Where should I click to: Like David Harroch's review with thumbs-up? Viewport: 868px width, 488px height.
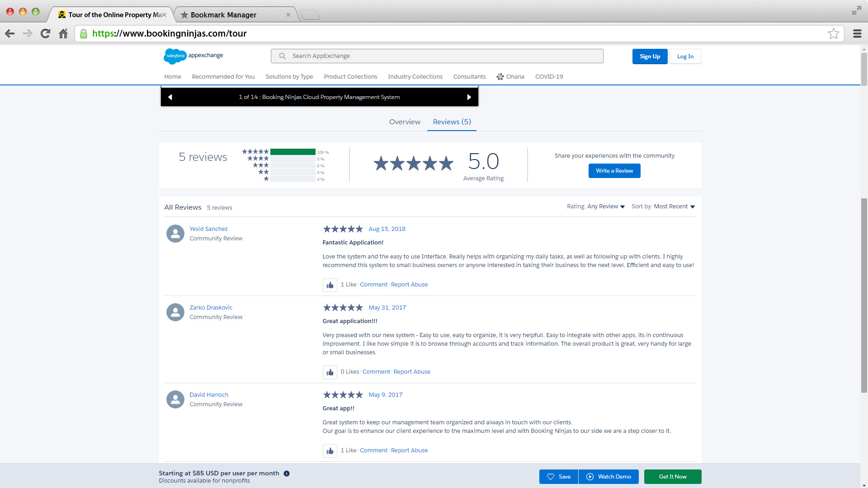pyautogui.click(x=330, y=451)
